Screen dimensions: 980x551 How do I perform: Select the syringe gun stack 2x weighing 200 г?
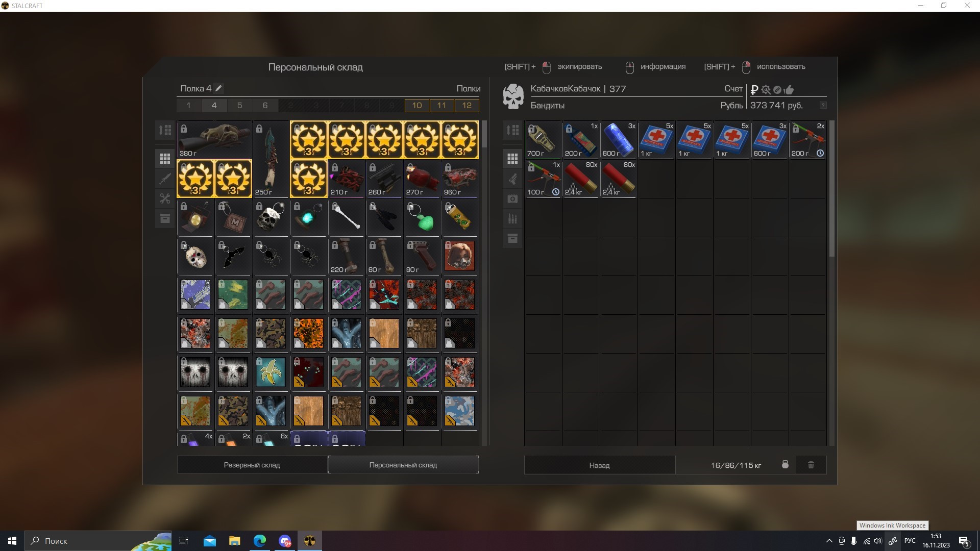tap(807, 140)
